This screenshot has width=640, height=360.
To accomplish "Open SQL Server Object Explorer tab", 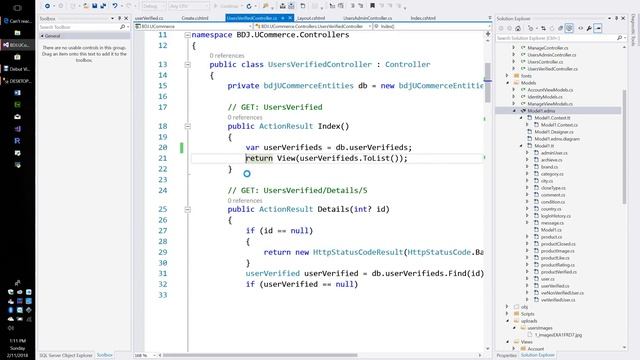I will [66, 356].
